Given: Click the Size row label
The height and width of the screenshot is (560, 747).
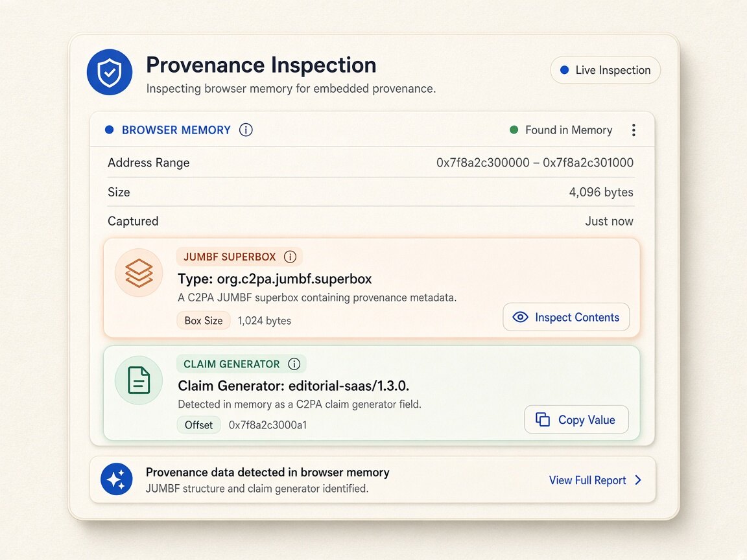Looking at the screenshot, I should click(119, 192).
